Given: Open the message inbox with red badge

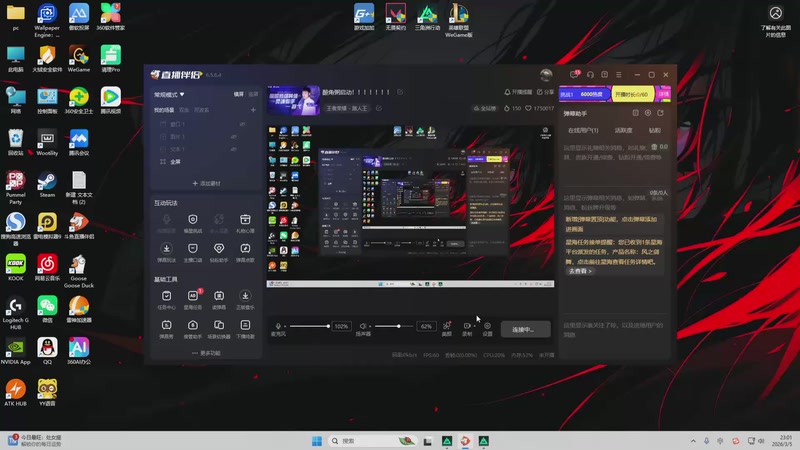Looking at the screenshot, I should 575,74.
